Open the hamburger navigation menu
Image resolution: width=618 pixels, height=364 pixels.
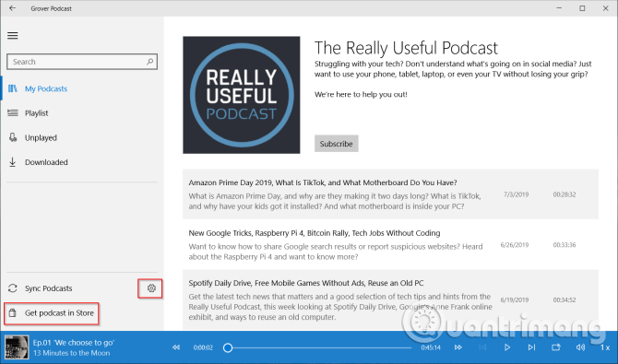(x=13, y=35)
